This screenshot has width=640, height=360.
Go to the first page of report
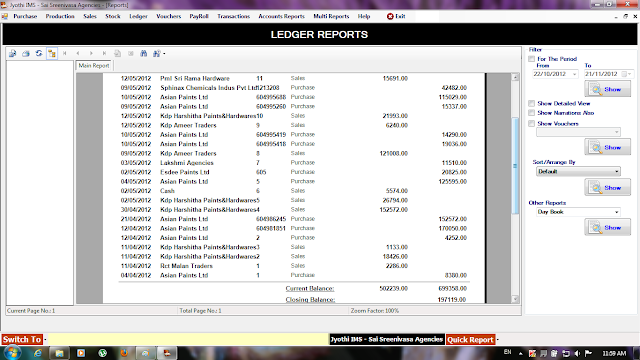[x=65, y=53]
